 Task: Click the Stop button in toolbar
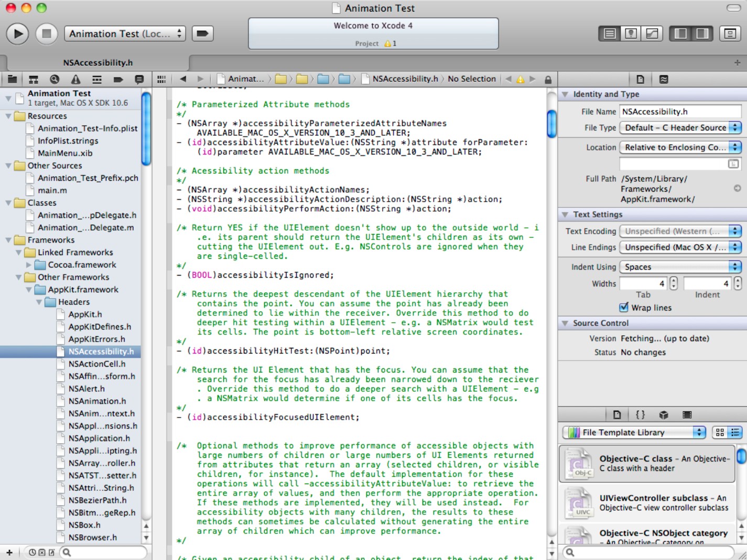(46, 34)
